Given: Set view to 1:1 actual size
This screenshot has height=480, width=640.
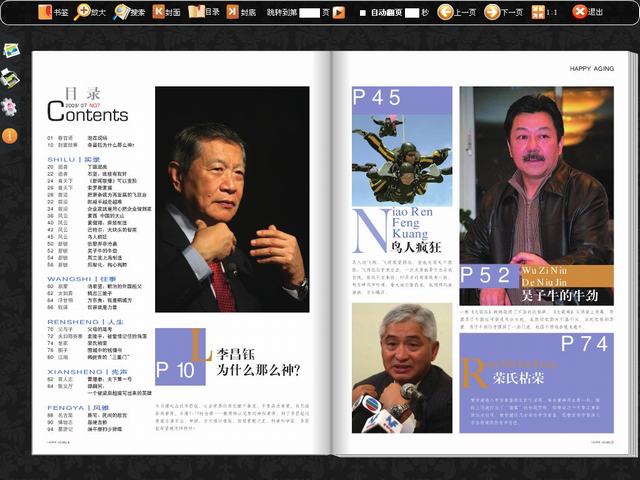Looking at the screenshot, I should click(544, 12).
